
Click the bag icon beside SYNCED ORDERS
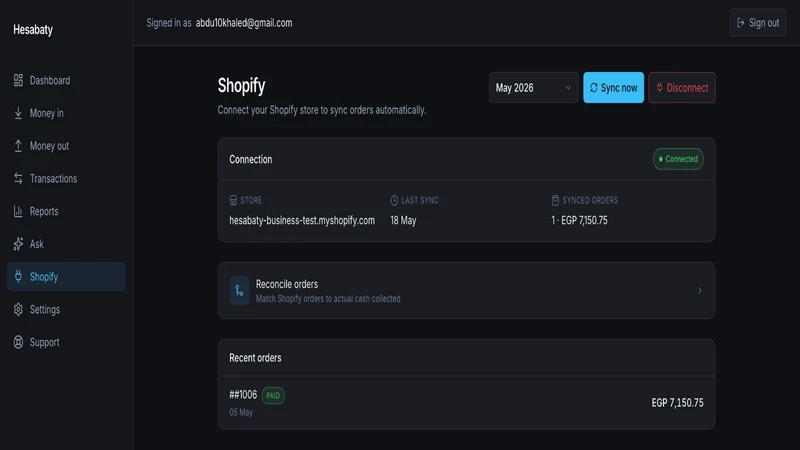tap(556, 200)
